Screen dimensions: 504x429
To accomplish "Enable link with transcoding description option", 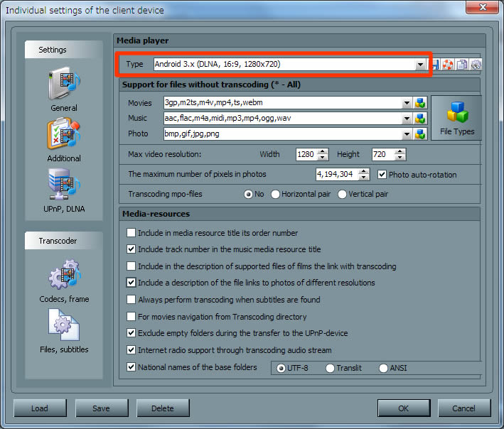I will click(x=131, y=266).
